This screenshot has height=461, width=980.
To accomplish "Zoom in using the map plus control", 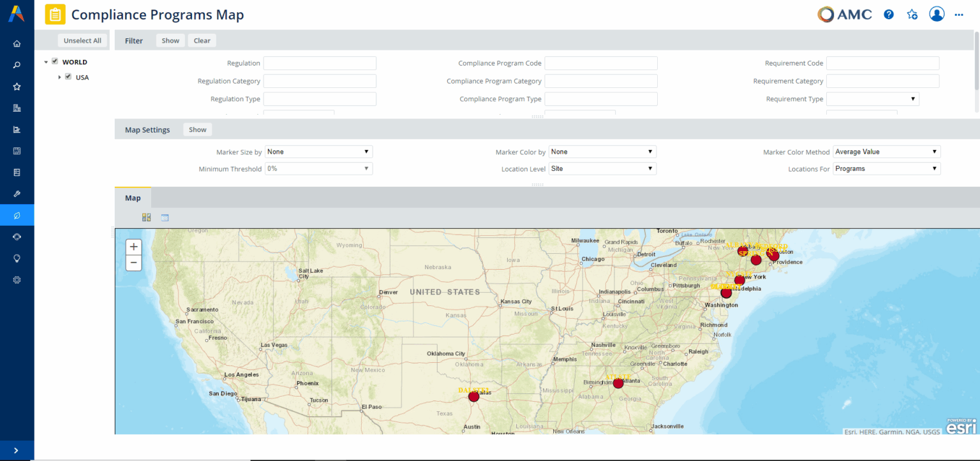I will click(133, 246).
